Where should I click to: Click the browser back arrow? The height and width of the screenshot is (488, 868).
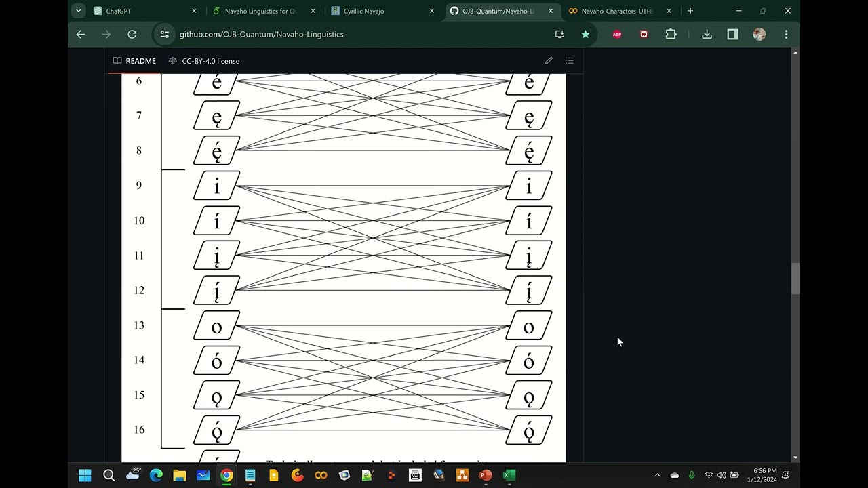[x=81, y=34]
